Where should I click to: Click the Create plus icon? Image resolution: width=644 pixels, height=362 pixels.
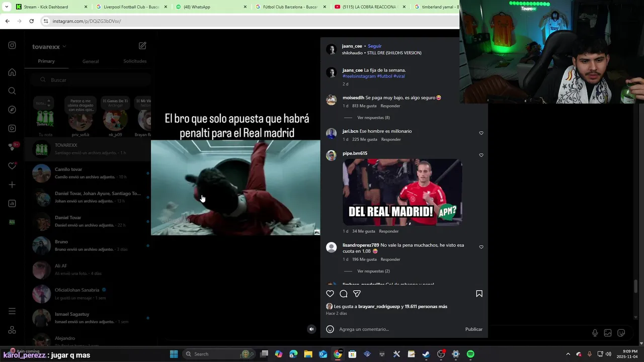click(12, 185)
